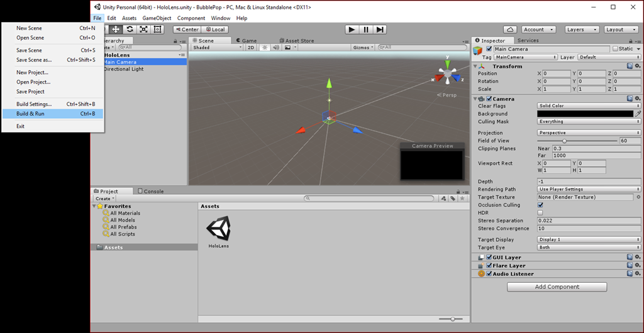644x333 pixels.
Task: Select the Rotate tool in the toolbar
Action: tap(130, 29)
